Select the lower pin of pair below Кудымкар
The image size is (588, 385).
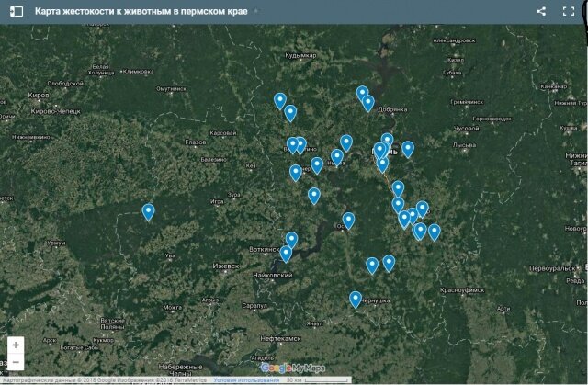coord(290,113)
